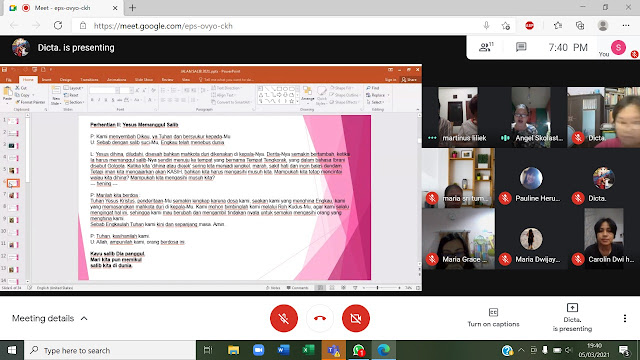Switch to PowerPoint Design tab

coord(66,80)
